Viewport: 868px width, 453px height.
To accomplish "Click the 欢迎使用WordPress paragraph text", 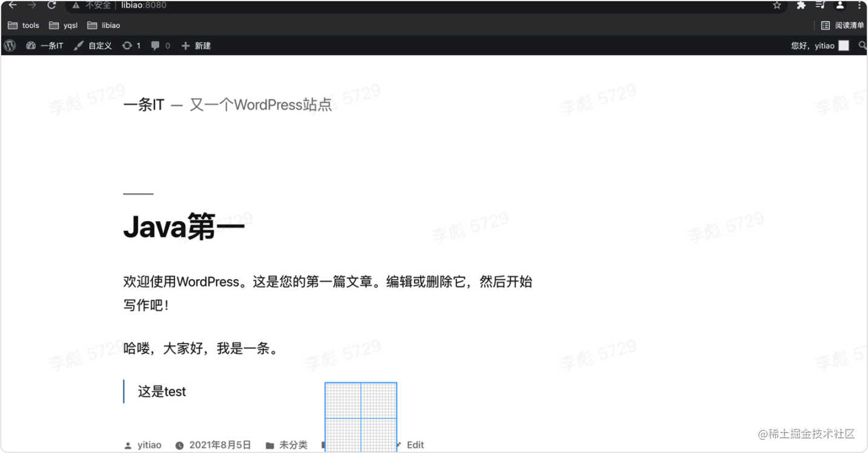I will click(327, 294).
